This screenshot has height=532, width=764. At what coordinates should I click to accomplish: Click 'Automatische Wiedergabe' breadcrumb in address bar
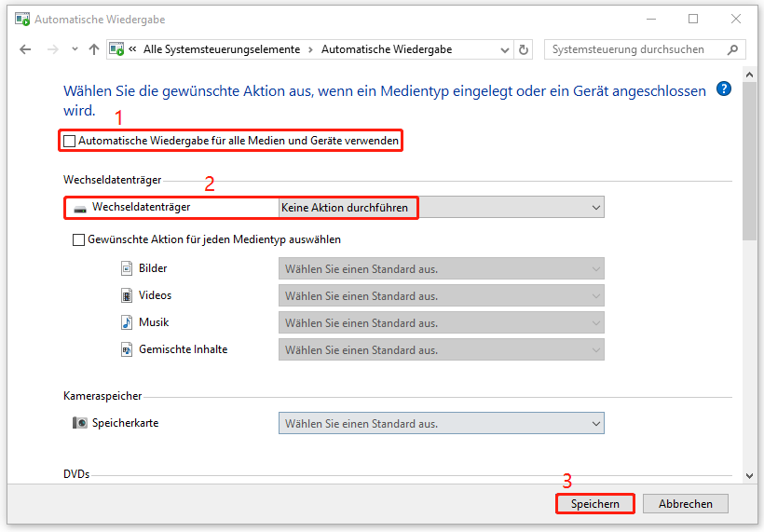[x=387, y=49]
